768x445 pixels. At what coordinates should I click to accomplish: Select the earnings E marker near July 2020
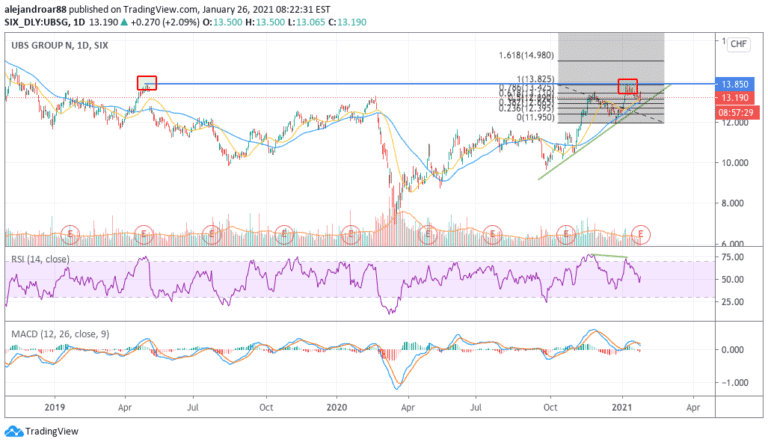click(x=492, y=235)
